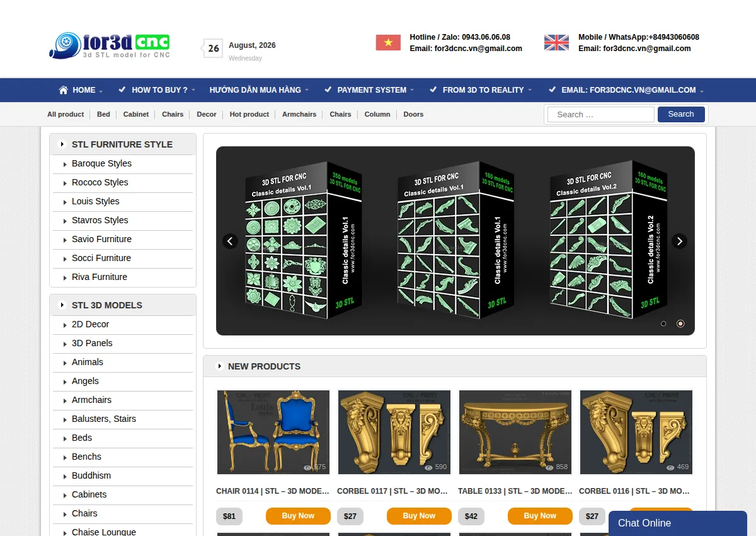Click the bullet icon of NEW PRODUCTS
This screenshot has height=536, width=756.
[219, 366]
